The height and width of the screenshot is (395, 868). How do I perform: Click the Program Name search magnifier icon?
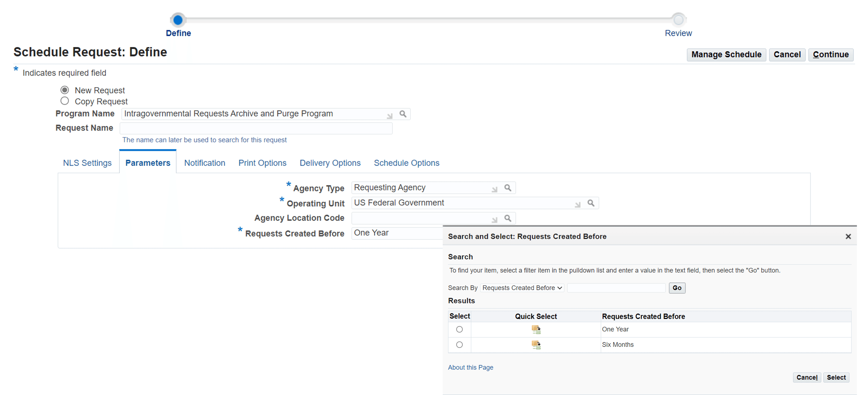pyautogui.click(x=403, y=114)
